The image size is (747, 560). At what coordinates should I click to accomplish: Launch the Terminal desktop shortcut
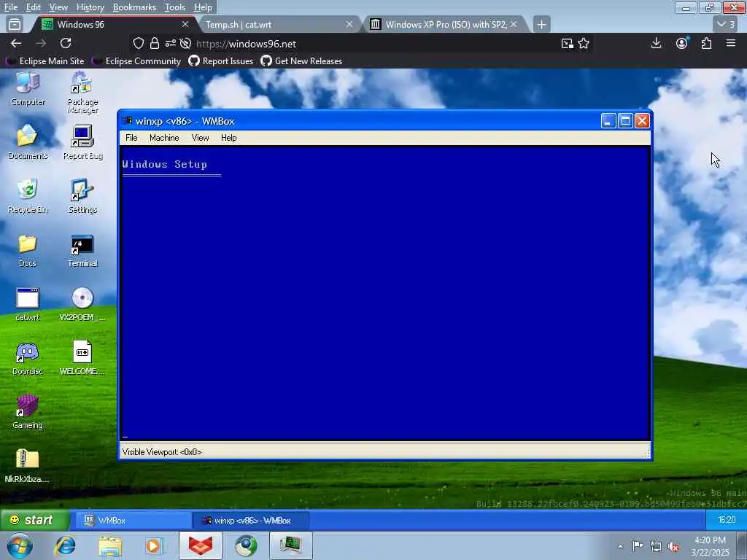(x=82, y=250)
